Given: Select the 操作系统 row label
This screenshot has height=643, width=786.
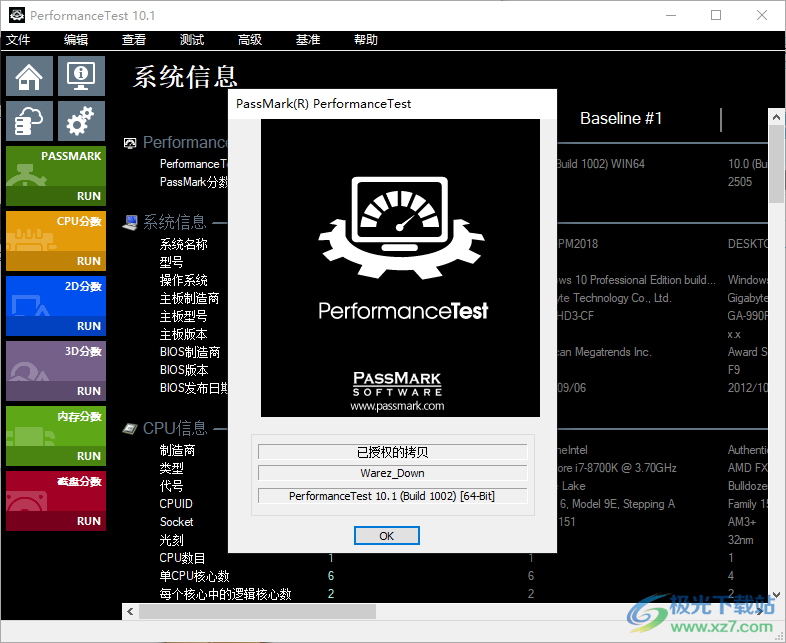Looking at the screenshot, I should pyautogui.click(x=183, y=280).
